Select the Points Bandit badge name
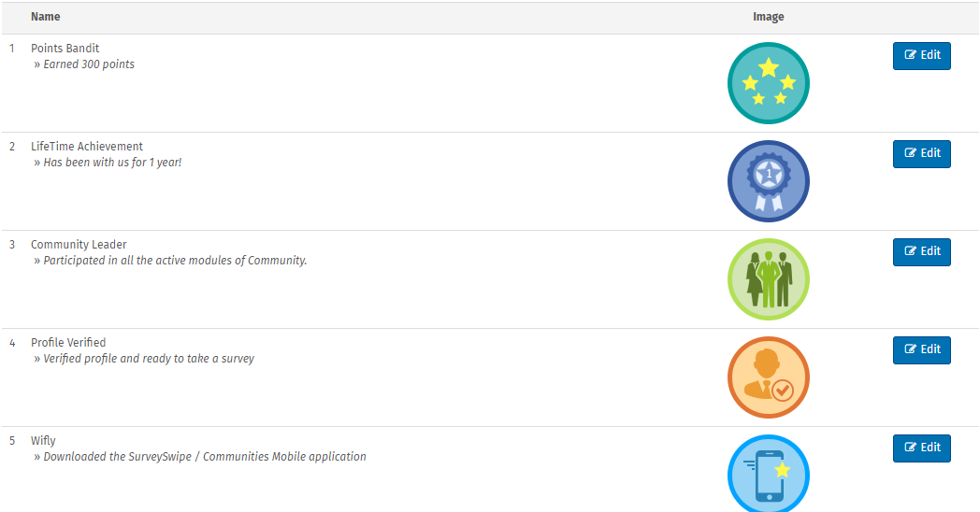The height and width of the screenshot is (512, 980). [x=65, y=49]
